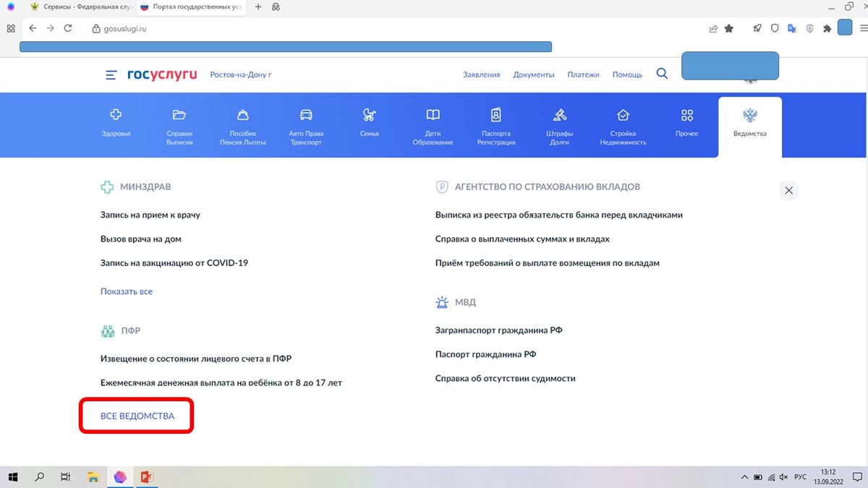Open the translate extension icon
The height and width of the screenshot is (488, 868).
[792, 28]
